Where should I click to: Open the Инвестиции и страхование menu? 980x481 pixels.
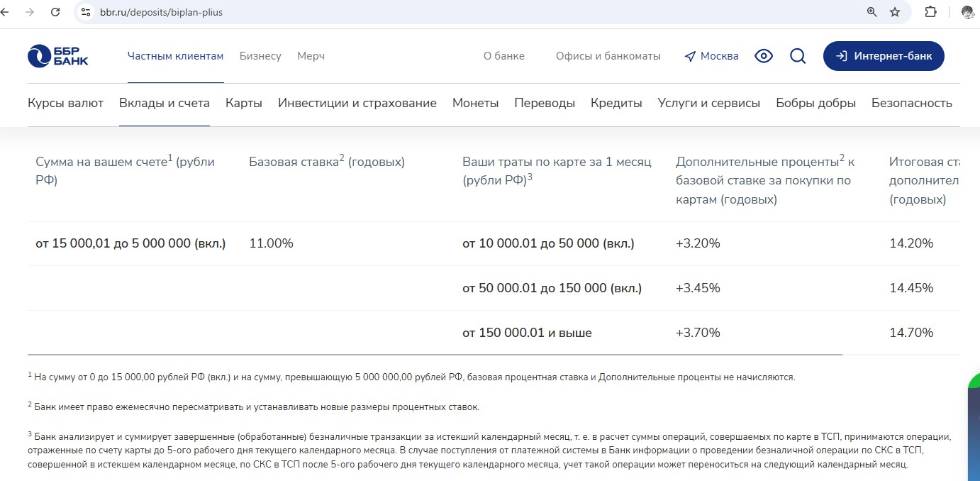click(357, 103)
